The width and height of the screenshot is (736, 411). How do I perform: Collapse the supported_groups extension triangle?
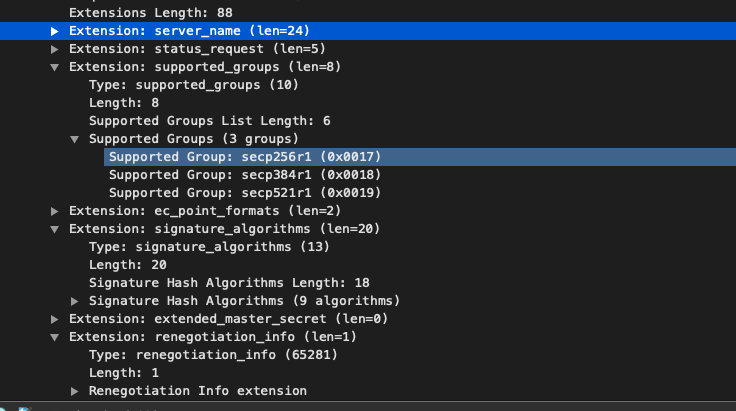click(x=54, y=67)
